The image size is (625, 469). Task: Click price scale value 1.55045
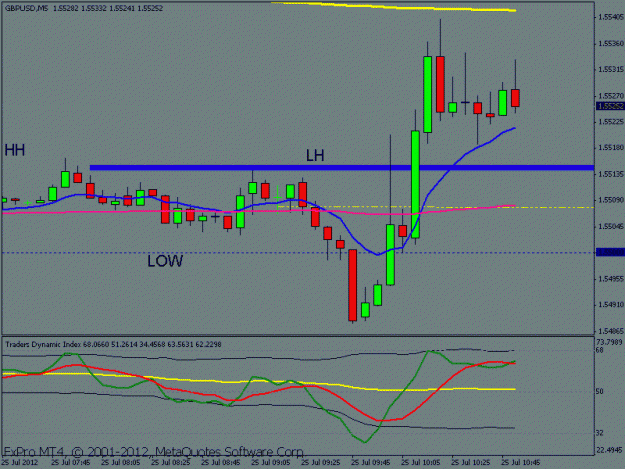pos(610,226)
